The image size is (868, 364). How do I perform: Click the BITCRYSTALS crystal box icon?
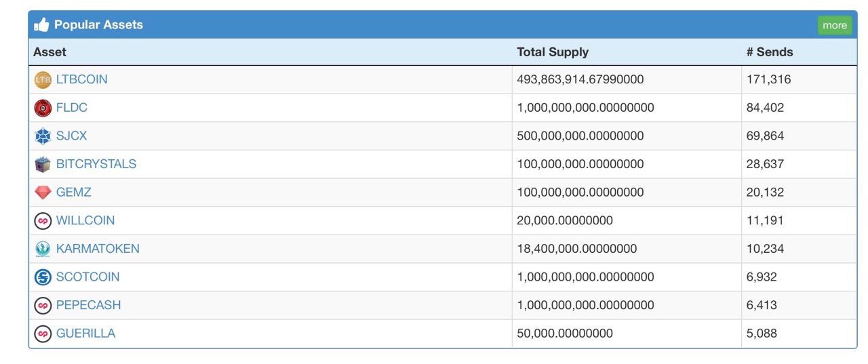(x=43, y=164)
